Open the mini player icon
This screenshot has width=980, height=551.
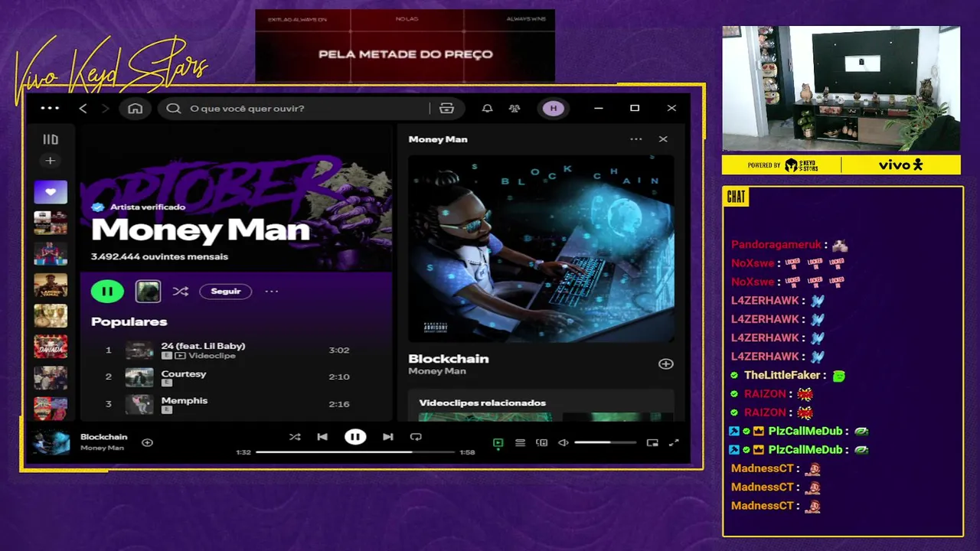pyautogui.click(x=652, y=442)
